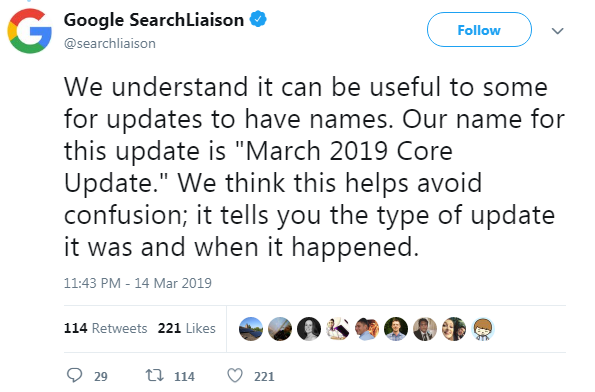Open the @searchliaison handle link
The height and width of the screenshot is (392, 595).
click(x=110, y=43)
